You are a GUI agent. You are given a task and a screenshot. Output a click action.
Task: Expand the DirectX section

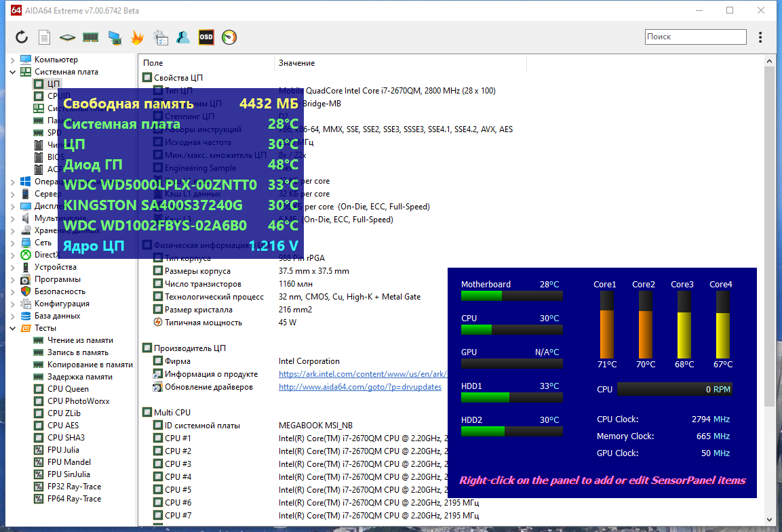point(14,254)
